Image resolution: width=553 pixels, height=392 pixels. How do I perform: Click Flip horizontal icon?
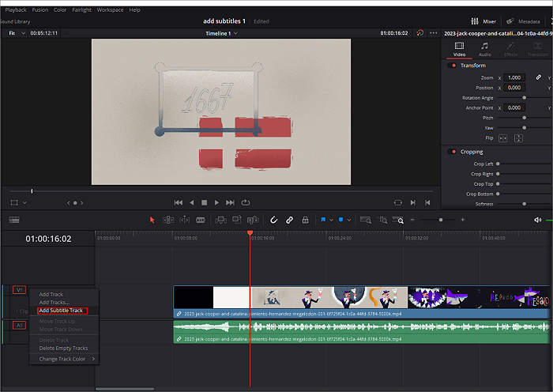(502, 138)
